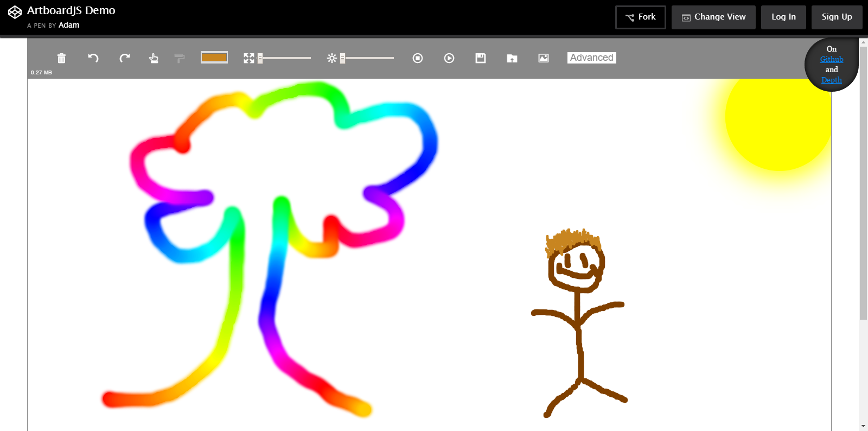Image resolution: width=868 pixels, height=431 pixels.
Task: Undo the last brush stroke
Action: [x=93, y=58]
